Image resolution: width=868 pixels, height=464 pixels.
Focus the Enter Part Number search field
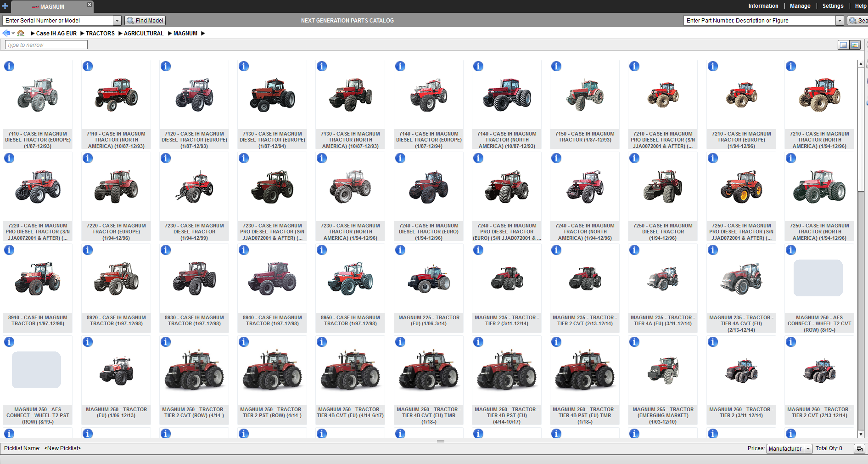coord(760,21)
